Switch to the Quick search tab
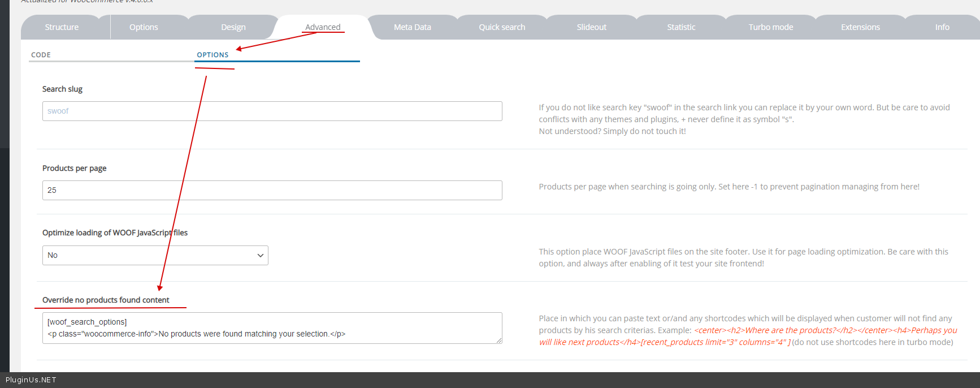Viewport: 980px width, 388px height. 502,27
